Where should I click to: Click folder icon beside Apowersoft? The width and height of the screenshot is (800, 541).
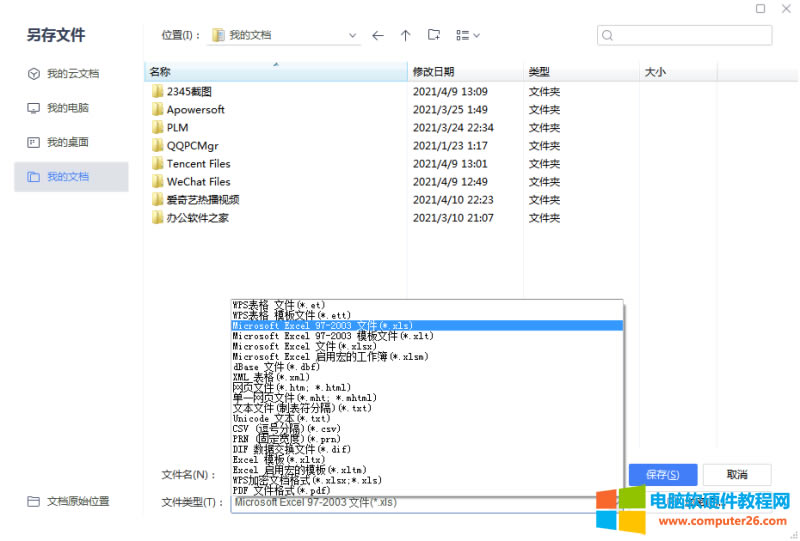(x=158, y=110)
